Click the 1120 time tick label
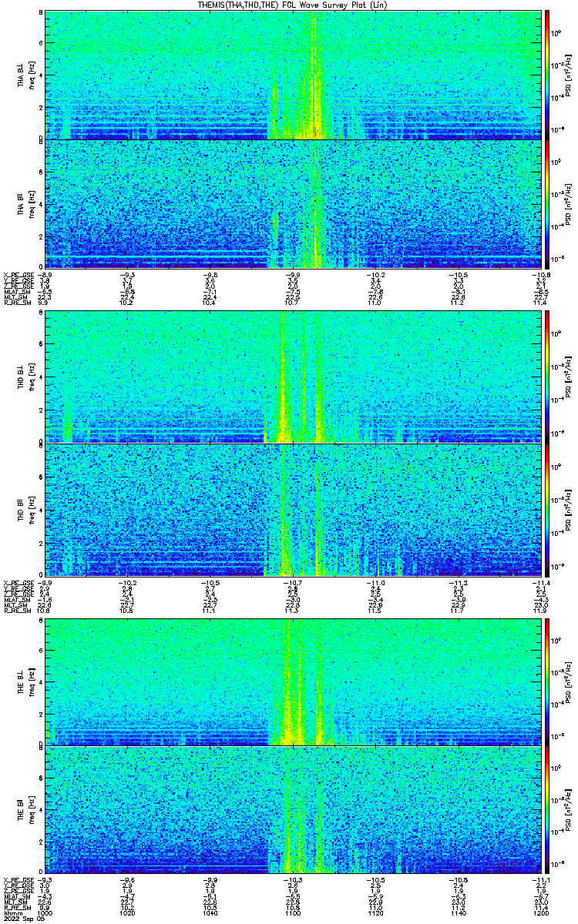The width and height of the screenshot is (578, 924). pos(374,913)
